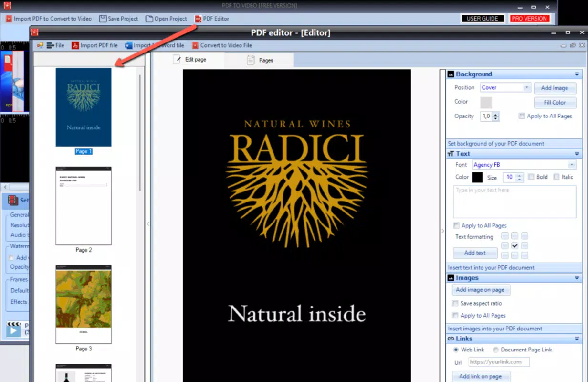Select the top-left text alignment box
Viewport: 588px width, 382px height.
[x=504, y=236]
